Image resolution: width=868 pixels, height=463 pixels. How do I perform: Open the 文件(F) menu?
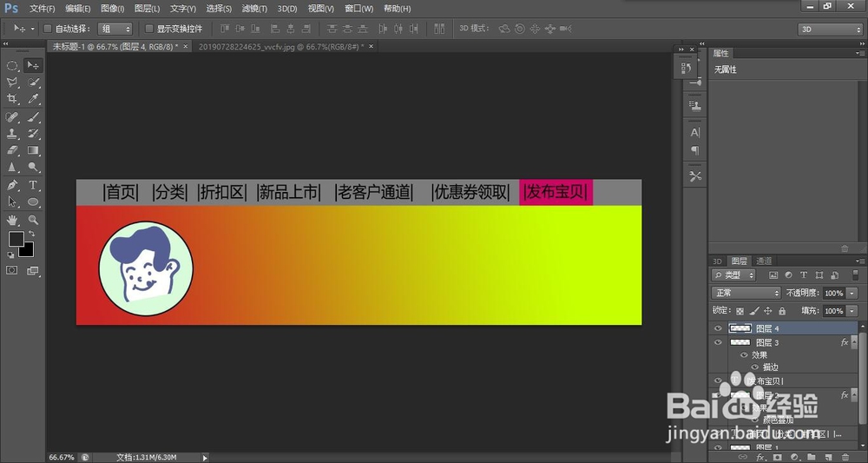[42, 9]
